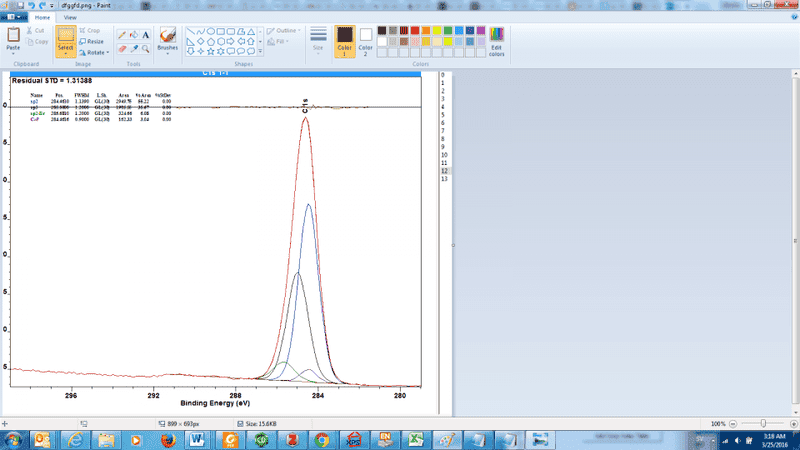Image resolution: width=800 pixels, height=450 pixels.
Task: Select the Text tool
Action: (x=145, y=35)
